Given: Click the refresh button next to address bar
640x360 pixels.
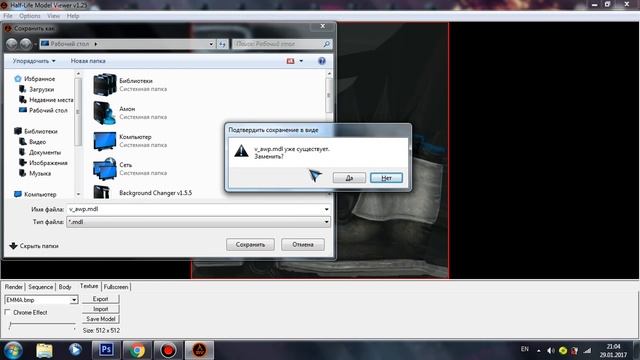Looking at the screenshot, I should coord(222,44).
